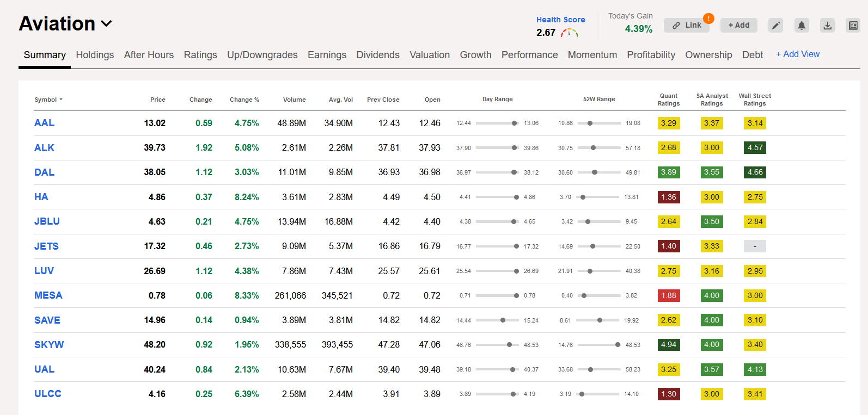Click AAL day range slider
The height and width of the screenshot is (415, 868).
[497, 123]
